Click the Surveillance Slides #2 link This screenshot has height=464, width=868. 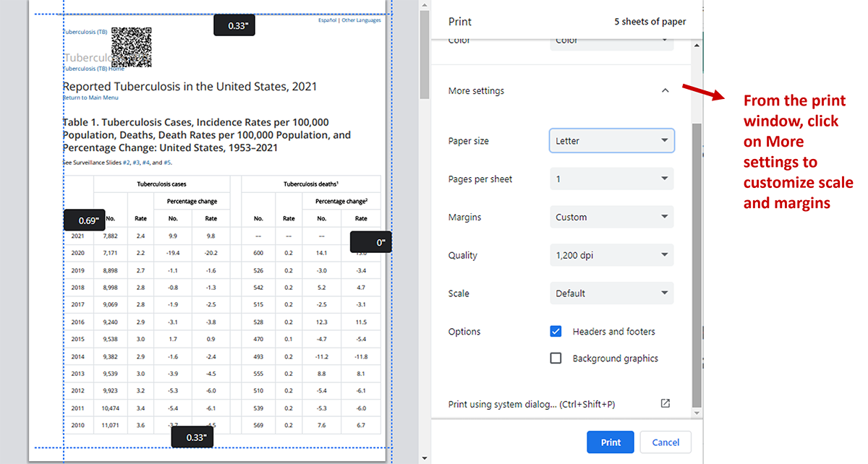tap(126, 161)
